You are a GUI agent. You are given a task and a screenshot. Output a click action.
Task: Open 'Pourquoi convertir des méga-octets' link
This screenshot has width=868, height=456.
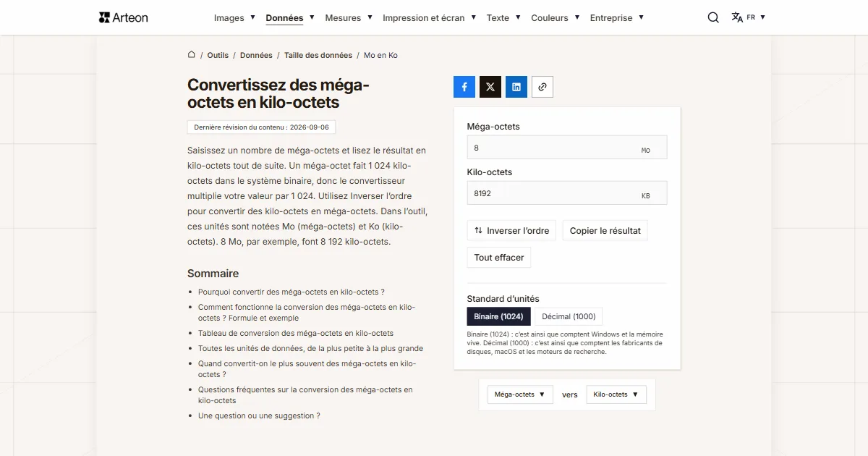(x=291, y=292)
